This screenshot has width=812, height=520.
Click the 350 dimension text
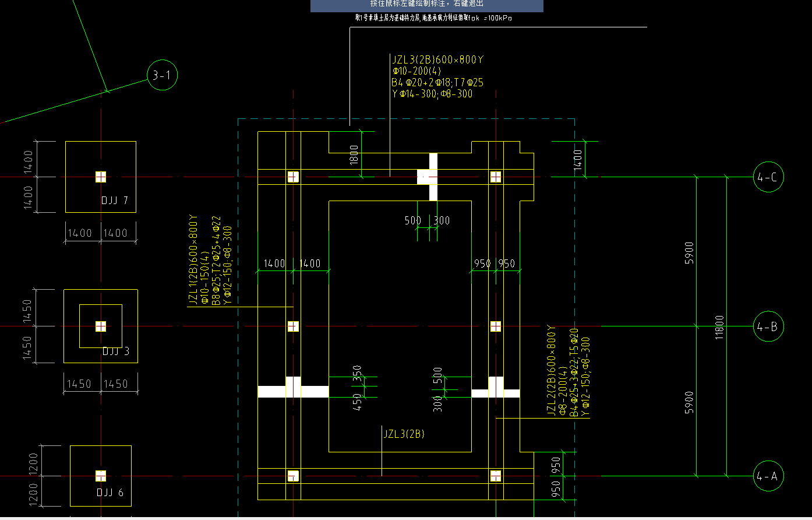click(x=357, y=374)
